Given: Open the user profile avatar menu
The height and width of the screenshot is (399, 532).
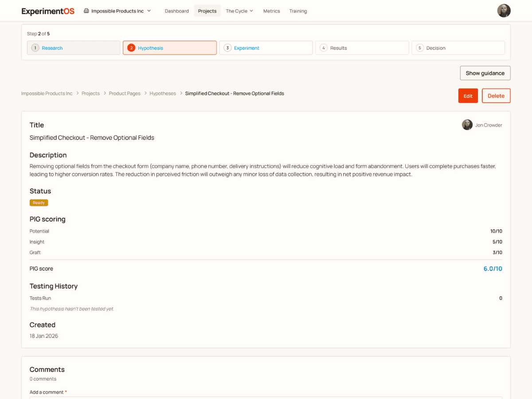Looking at the screenshot, I should pyautogui.click(x=504, y=11).
